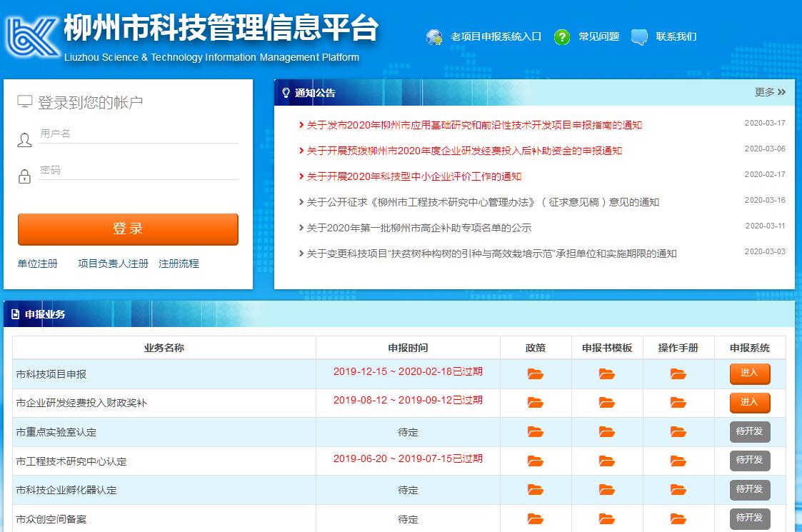Open 操作手册 folder for 市众创空间备案

[678, 518]
